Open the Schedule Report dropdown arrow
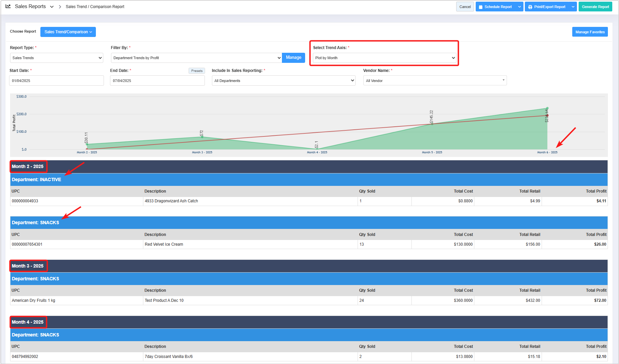Image resolution: width=619 pixels, height=364 pixels. (x=519, y=7)
